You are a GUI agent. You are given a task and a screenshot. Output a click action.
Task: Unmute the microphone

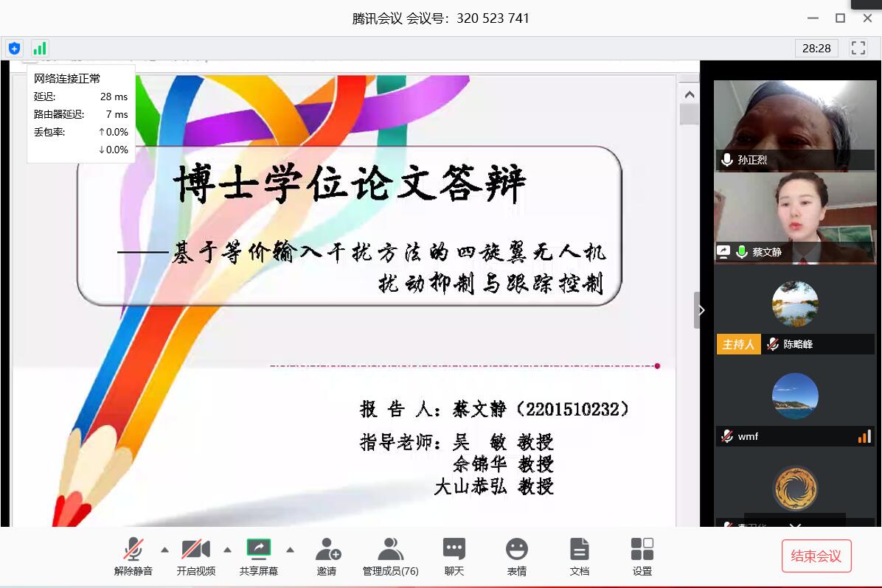[x=133, y=556]
